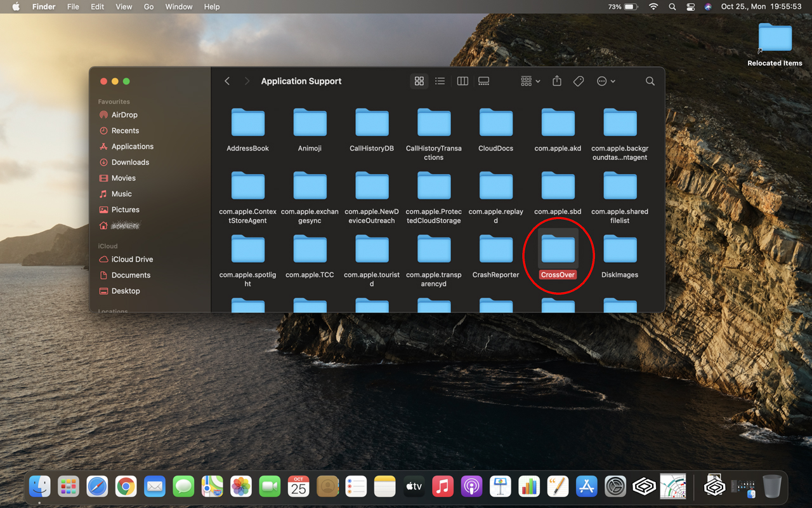Click the Wi-Fi status icon

pos(653,7)
